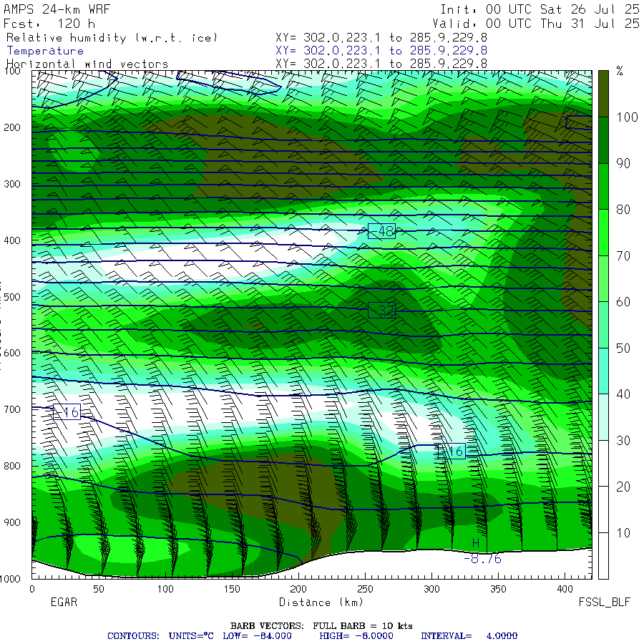Screen dimensions: 644x644
Task: Select the '90' label on the colorbar
Action: (x=623, y=163)
